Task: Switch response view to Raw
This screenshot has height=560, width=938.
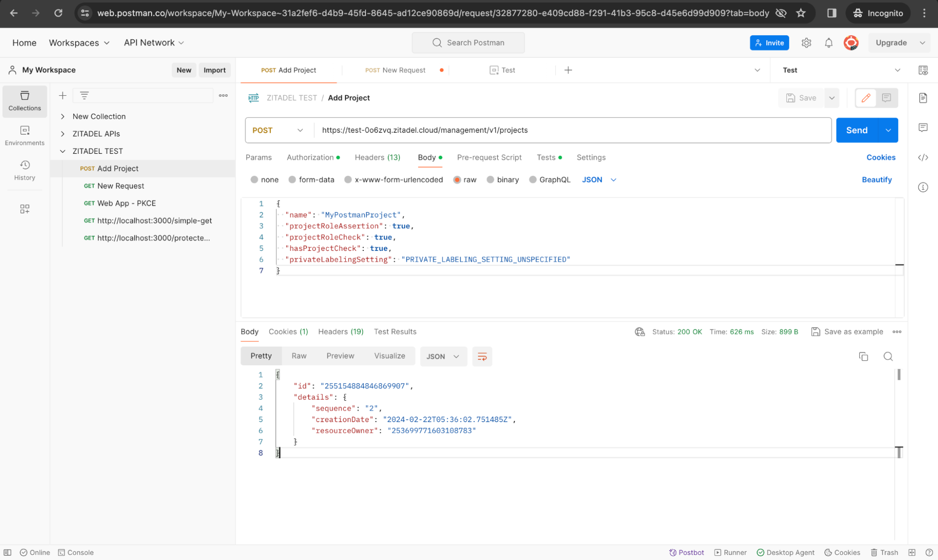Action: click(299, 356)
